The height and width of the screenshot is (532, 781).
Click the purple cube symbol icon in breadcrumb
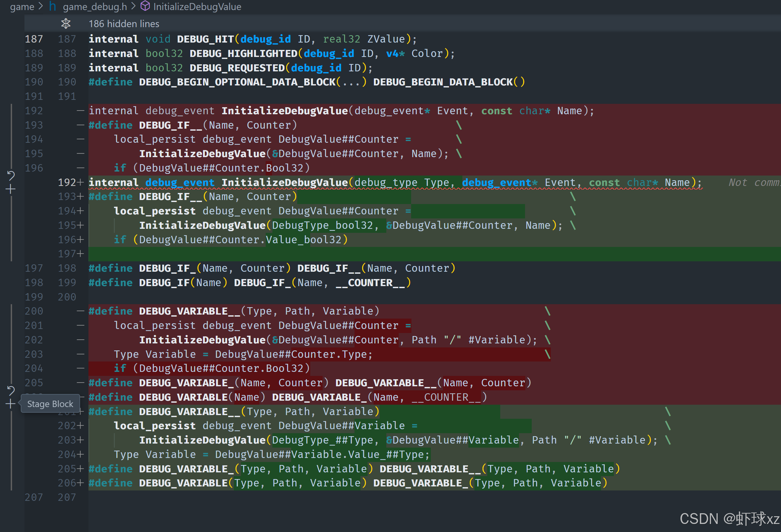[145, 6]
